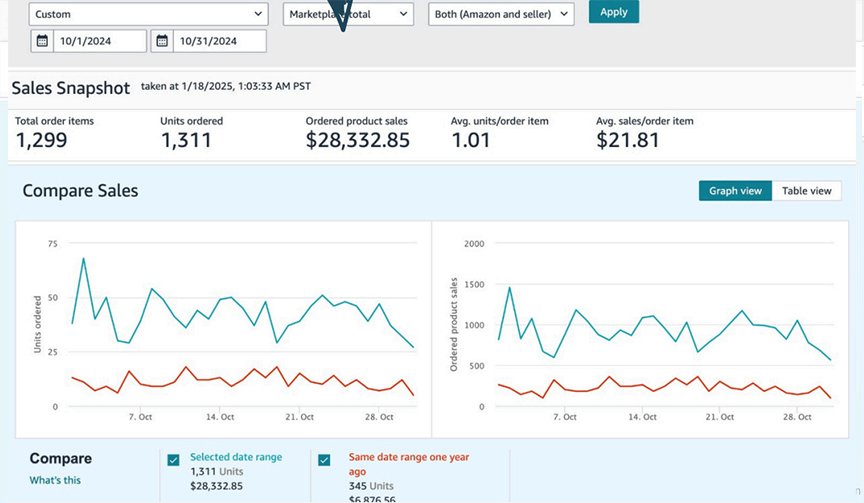Click the end date calendar icon
Viewport: 864px width, 503px height.
(x=162, y=41)
